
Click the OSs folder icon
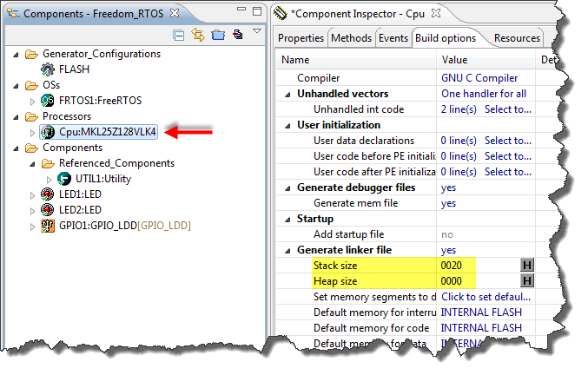(31, 85)
